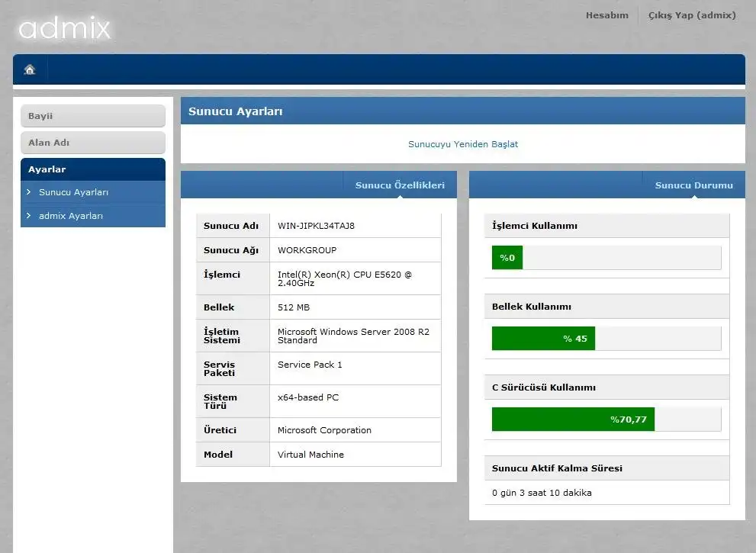756x553 pixels.
Task: Click Sunucu Aktif Kalma Süresi heading
Action: (557, 468)
